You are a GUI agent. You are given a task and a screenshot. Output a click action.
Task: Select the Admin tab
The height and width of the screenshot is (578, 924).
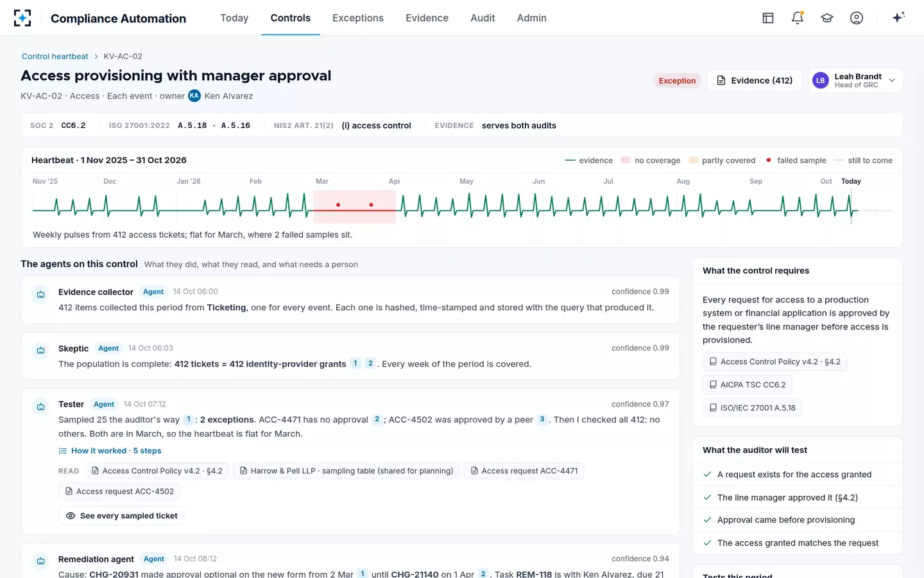pos(532,18)
